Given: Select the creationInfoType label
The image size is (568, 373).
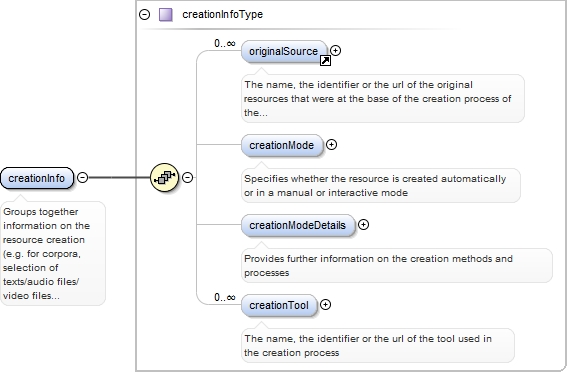Looking at the screenshot, I should (222, 14).
